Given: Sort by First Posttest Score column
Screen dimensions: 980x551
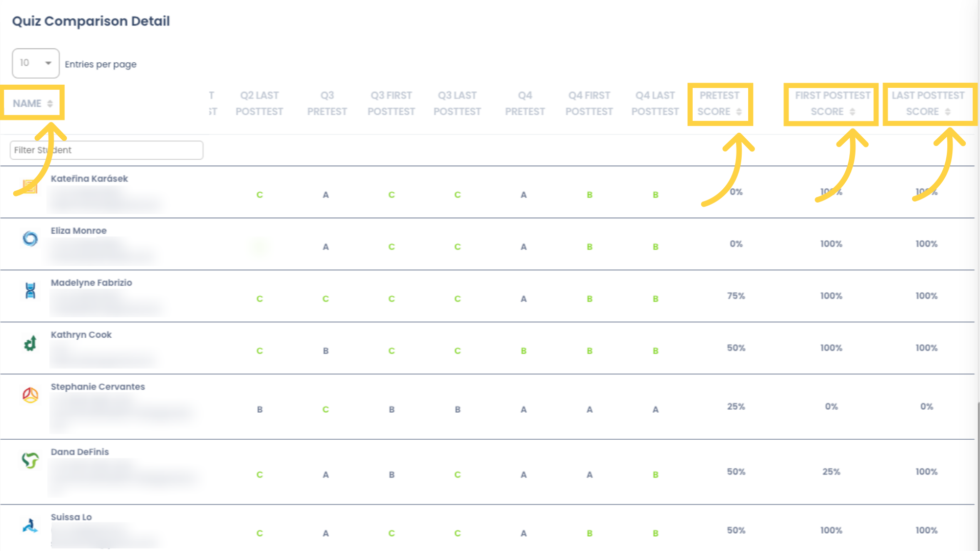Looking at the screenshot, I should coord(832,104).
